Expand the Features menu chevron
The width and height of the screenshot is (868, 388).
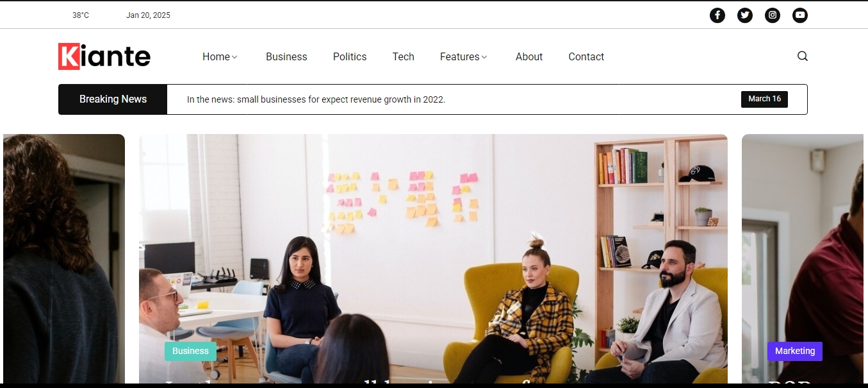[x=484, y=57]
